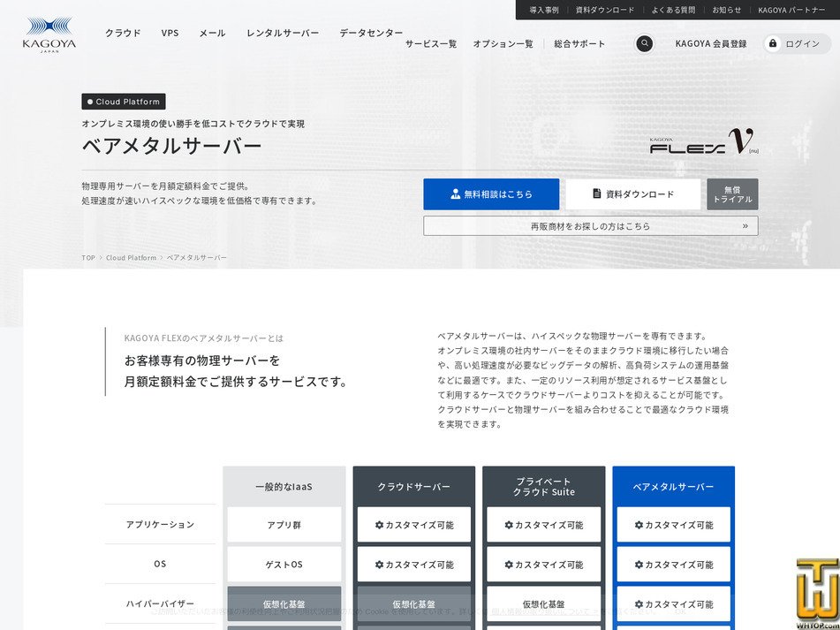Viewport: 840px width, 630px height.
Task: Click gear icon in プライベートクラウド Suite OS cell
Action: pyautogui.click(x=509, y=565)
